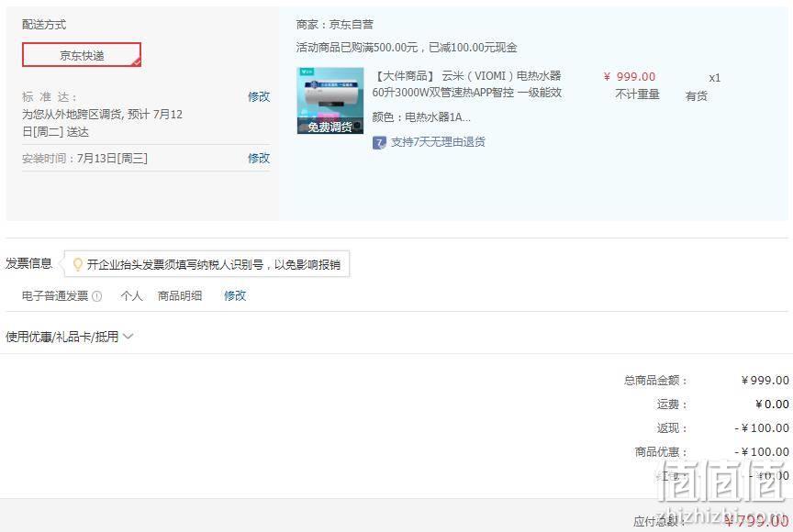This screenshot has height=532, width=793.
Task: Click the 商品优惠 -¥100.00 value
Action: (x=762, y=451)
